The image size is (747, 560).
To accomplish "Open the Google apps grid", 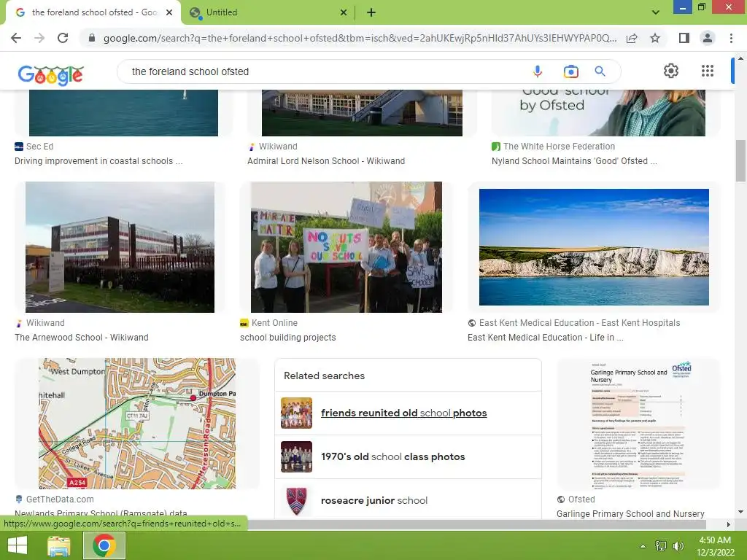I will [x=708, y=71].
